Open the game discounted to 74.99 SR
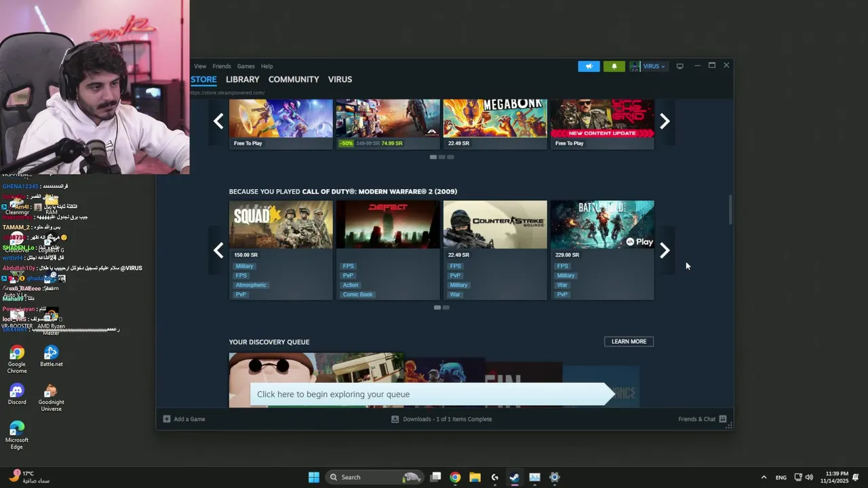Screen dimensions: 868x488 tap(388, 124)
